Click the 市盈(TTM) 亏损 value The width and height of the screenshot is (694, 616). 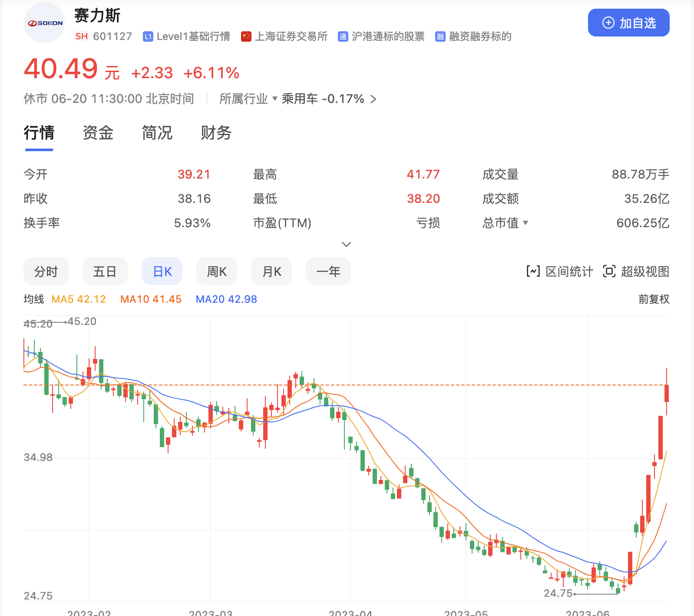[428, 223]
